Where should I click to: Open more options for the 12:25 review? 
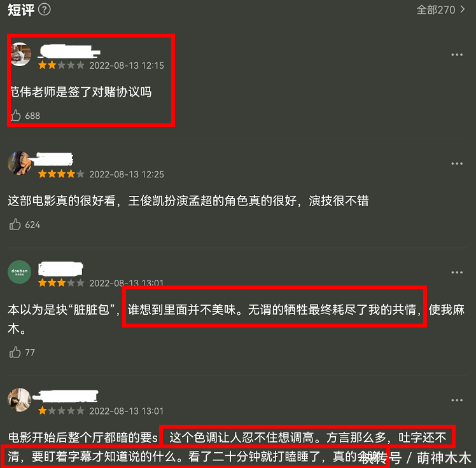pyautogui.click(x=456, y=163)
